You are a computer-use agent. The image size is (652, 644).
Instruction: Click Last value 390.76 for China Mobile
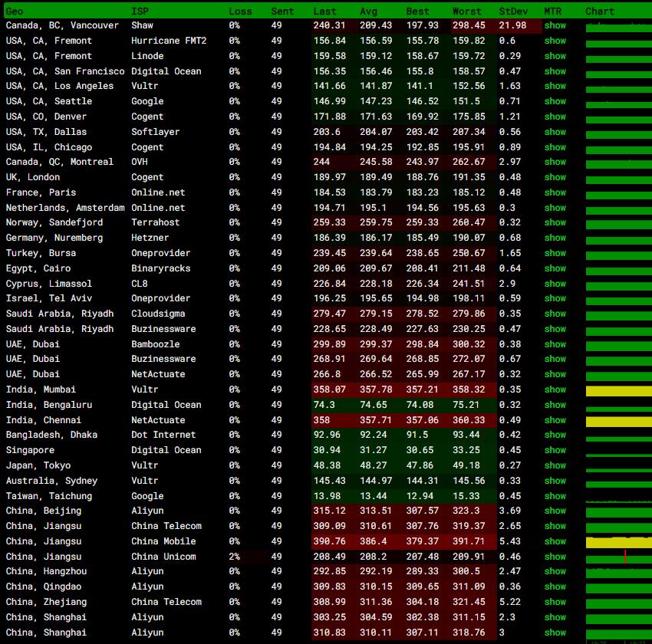tap(329, 541)
